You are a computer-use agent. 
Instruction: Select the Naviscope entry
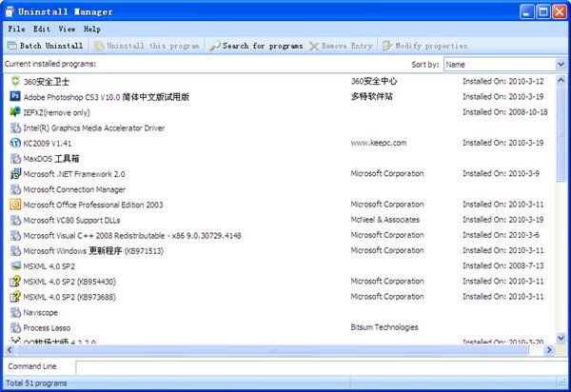coord(40,313)
